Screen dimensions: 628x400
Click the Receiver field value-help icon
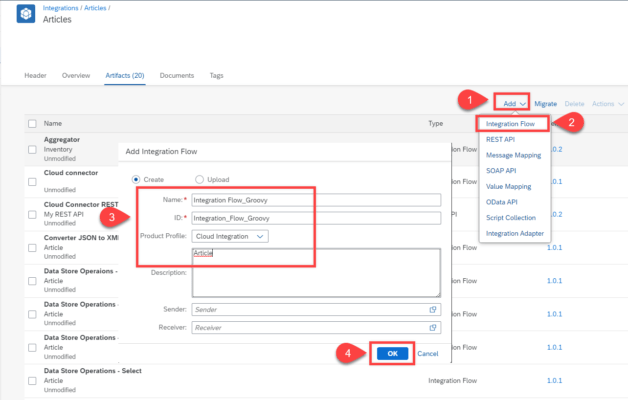[433, 326]
